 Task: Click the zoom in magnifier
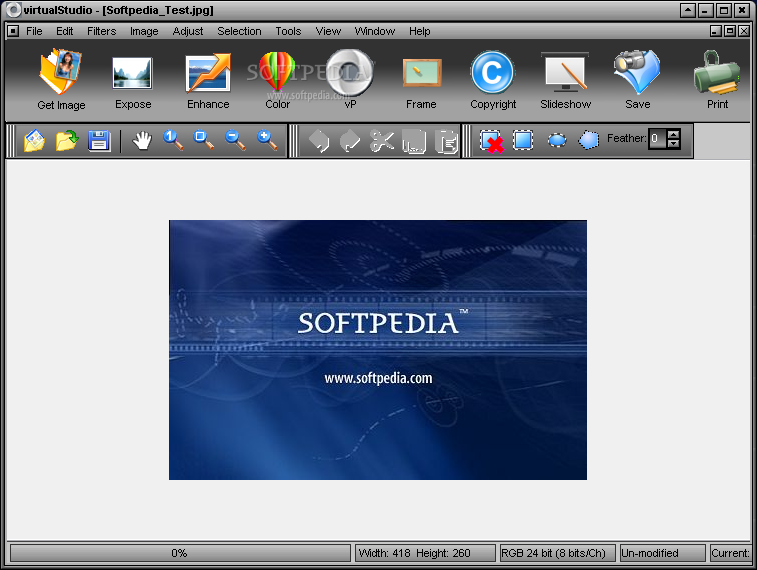267,141
